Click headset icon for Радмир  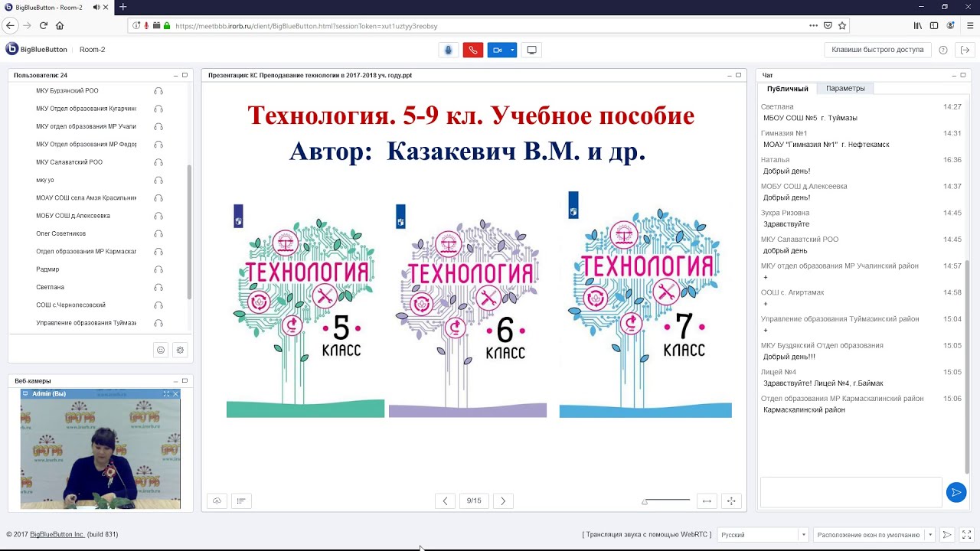(158, 269)
